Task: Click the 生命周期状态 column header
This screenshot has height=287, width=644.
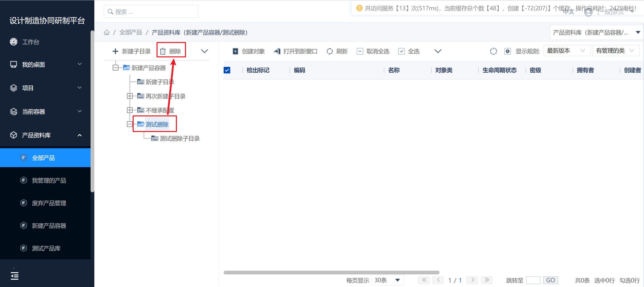Action: (499, 70)
